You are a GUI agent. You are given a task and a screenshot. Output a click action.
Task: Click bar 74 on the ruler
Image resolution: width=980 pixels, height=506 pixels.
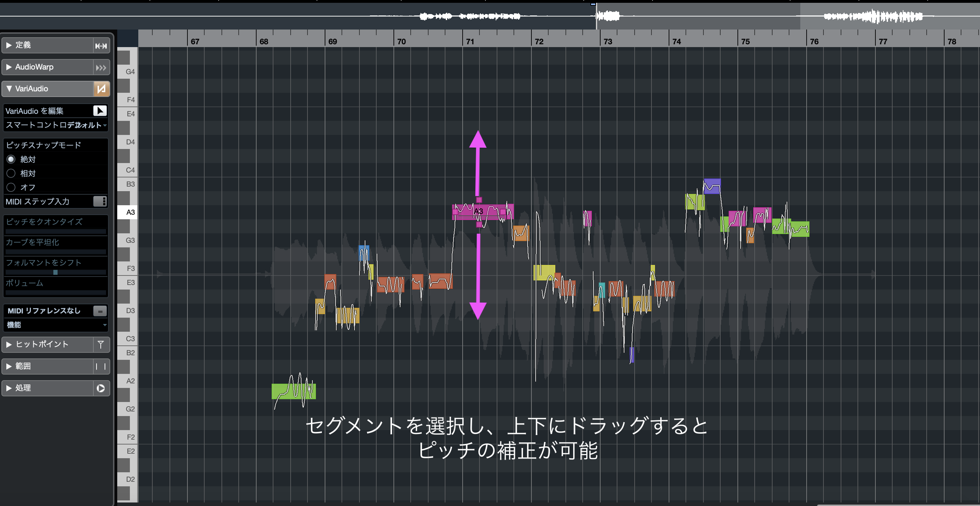(676, 41)
